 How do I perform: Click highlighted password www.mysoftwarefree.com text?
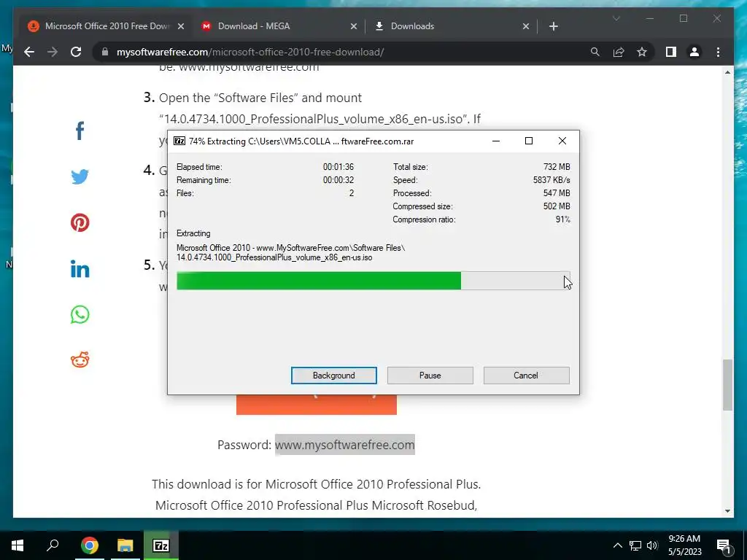click(344, 444)
